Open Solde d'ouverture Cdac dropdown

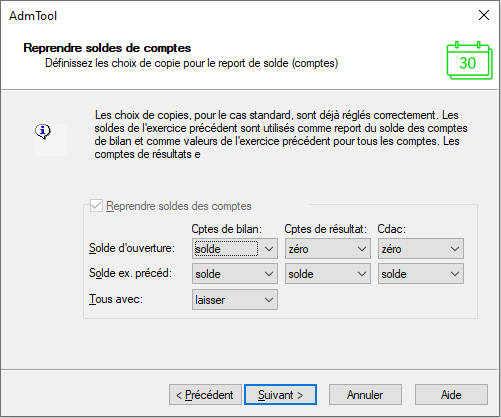tap(421, 248)
